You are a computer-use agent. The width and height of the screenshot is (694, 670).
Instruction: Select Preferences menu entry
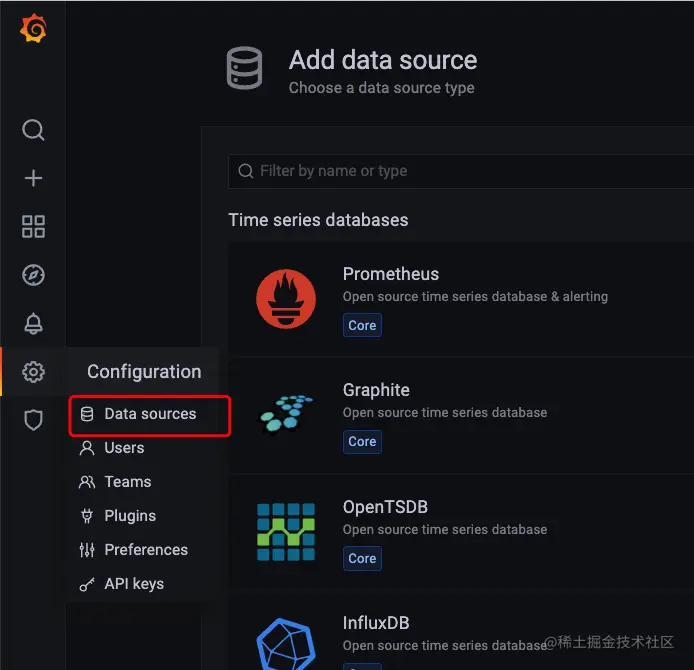pyautogui.click(x=146, y=550)
